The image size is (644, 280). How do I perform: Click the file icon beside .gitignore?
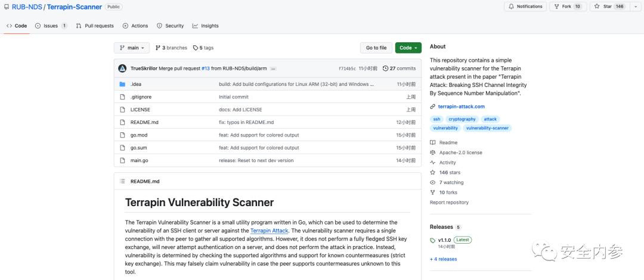pos(122,97)
